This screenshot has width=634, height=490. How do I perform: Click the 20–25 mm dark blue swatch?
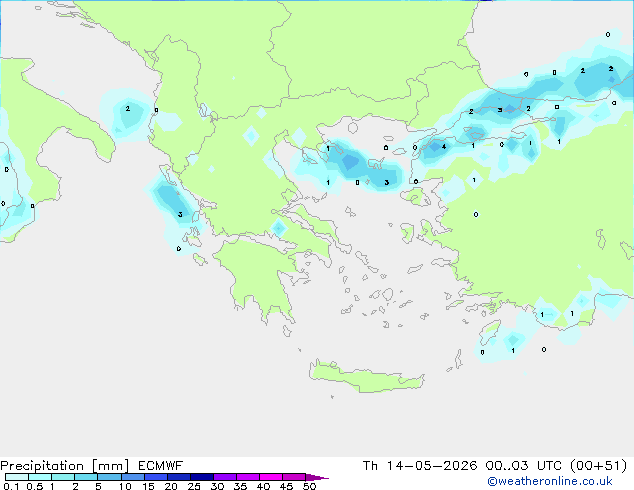pyautogui.click(x=178, y=477)
